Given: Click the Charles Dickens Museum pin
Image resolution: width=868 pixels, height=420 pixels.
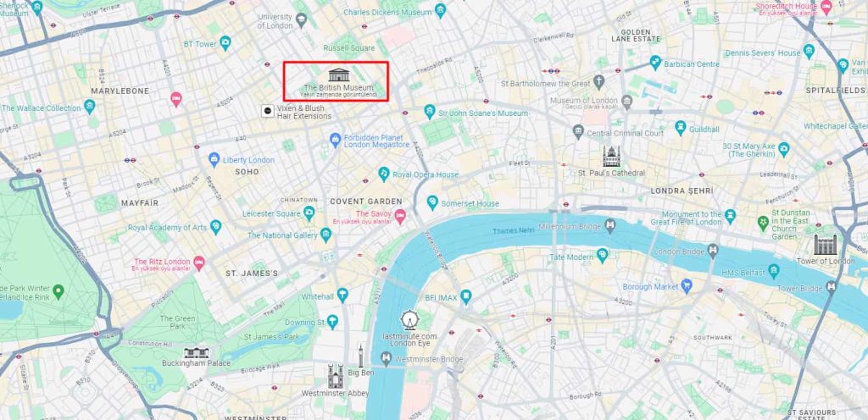Looking at the screenshot, I should (x=440, y=10).
